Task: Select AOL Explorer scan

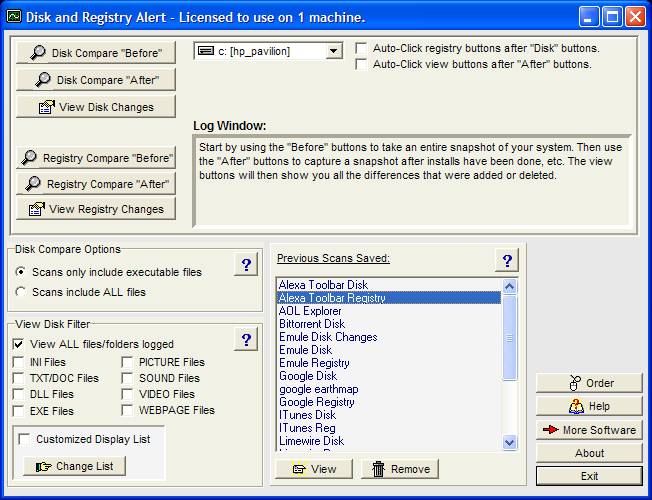Action: click(x=389, y=311)
